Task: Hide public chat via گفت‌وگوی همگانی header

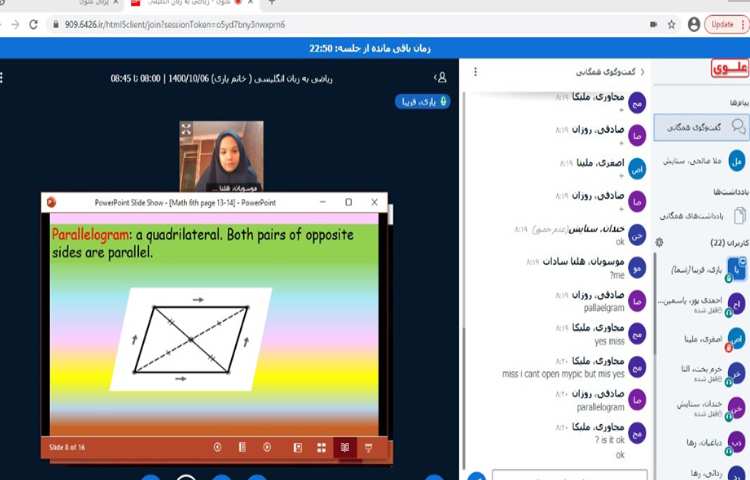Action: (610, 72)
